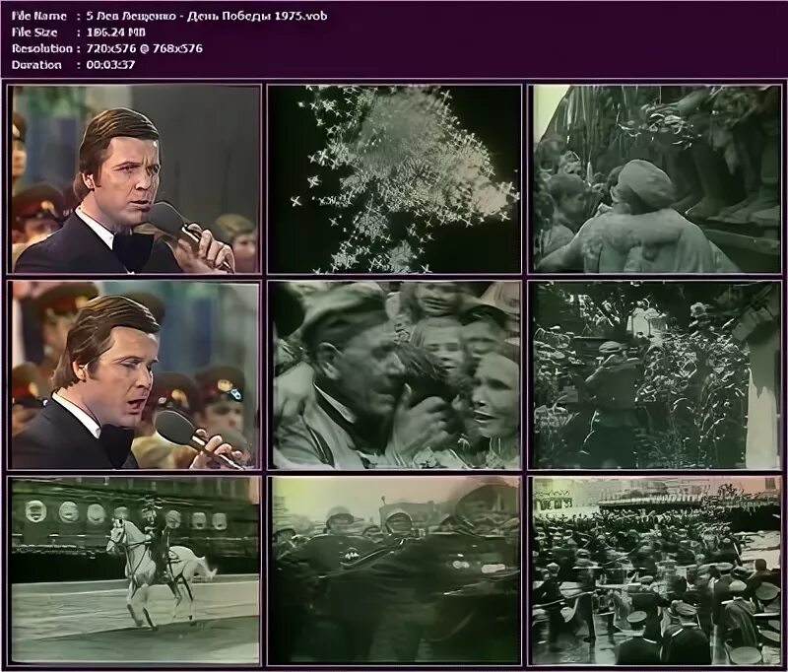Image resolution: width=788 pixels, height=672 pixels.
Task: Open the fireworks burst thumbnail
Action: click(395, 179)
